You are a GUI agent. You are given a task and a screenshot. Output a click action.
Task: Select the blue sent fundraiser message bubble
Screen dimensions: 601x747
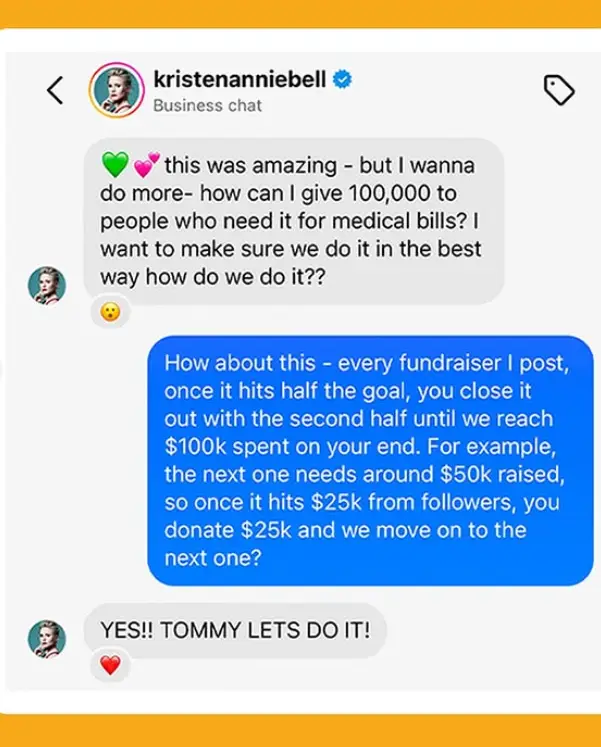point(370,460)
